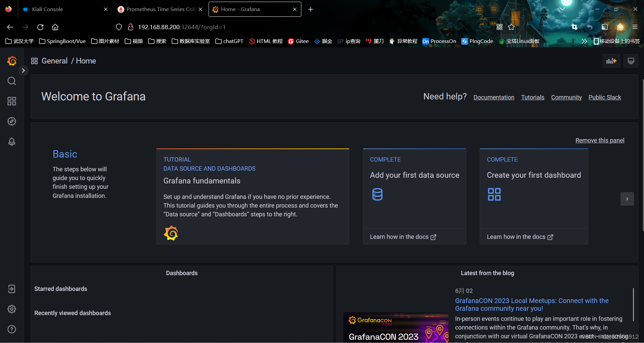
Task: Open Learn how in docs under data source
Action: (403, 237)
